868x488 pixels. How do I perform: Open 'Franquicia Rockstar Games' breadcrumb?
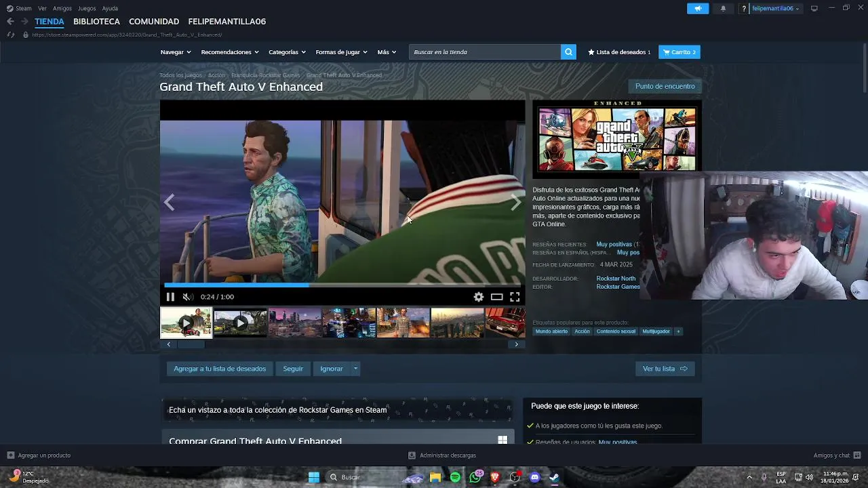(x=265, y=75)
